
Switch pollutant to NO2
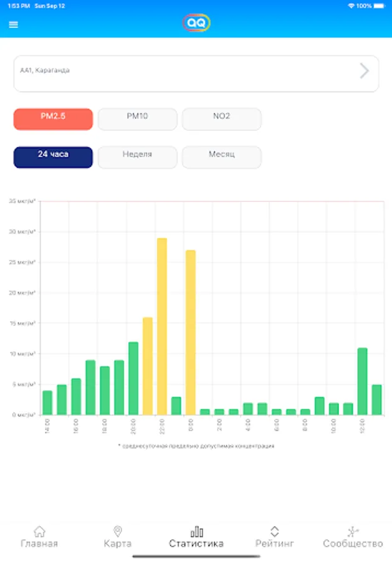point(222,119)
